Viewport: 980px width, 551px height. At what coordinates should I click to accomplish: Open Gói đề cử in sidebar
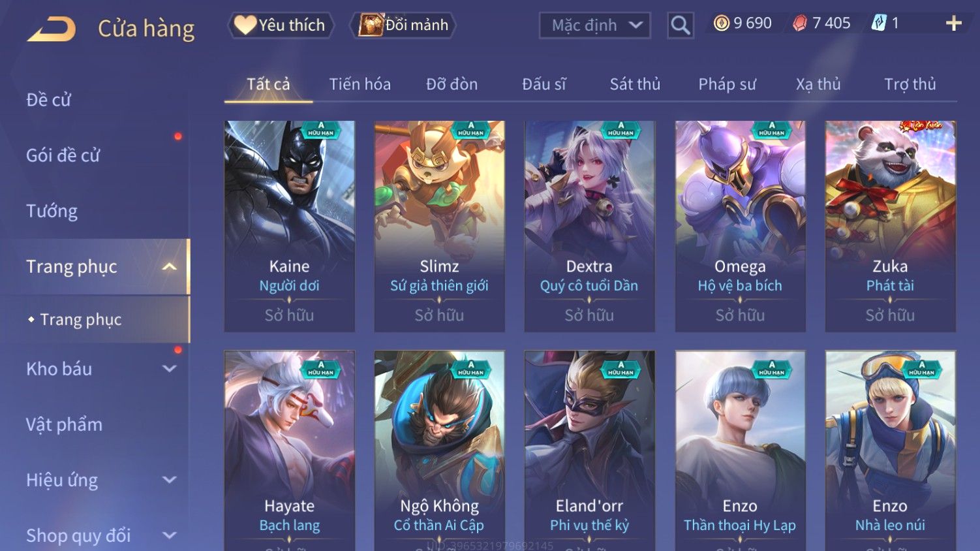pyautogui.click(x=63, y=155)
